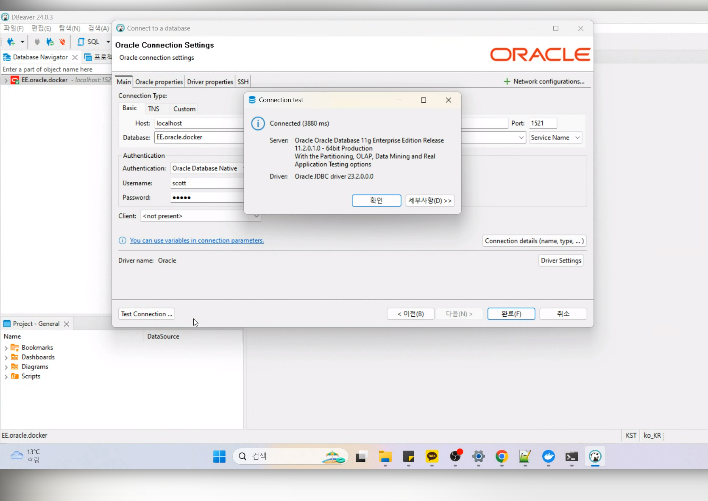Open the dropdown beside New Connection icon
708x501 pixels.
(22, 42)
